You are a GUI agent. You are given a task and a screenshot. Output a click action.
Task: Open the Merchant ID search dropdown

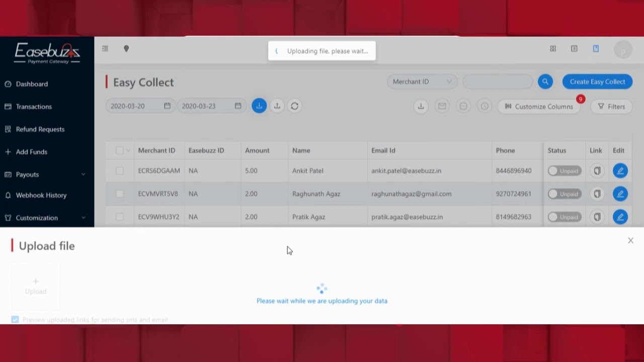tap(422, 81)
